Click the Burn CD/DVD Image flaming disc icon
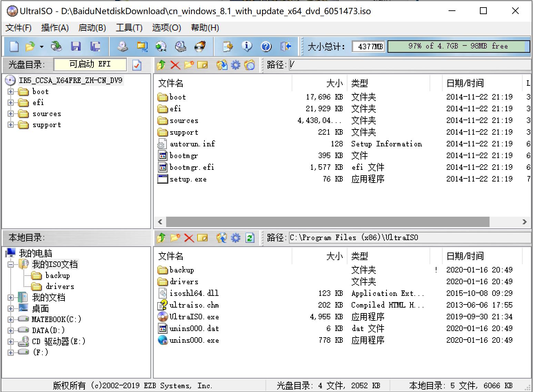Viewport: 533px width, 392px height. [200, 46]
